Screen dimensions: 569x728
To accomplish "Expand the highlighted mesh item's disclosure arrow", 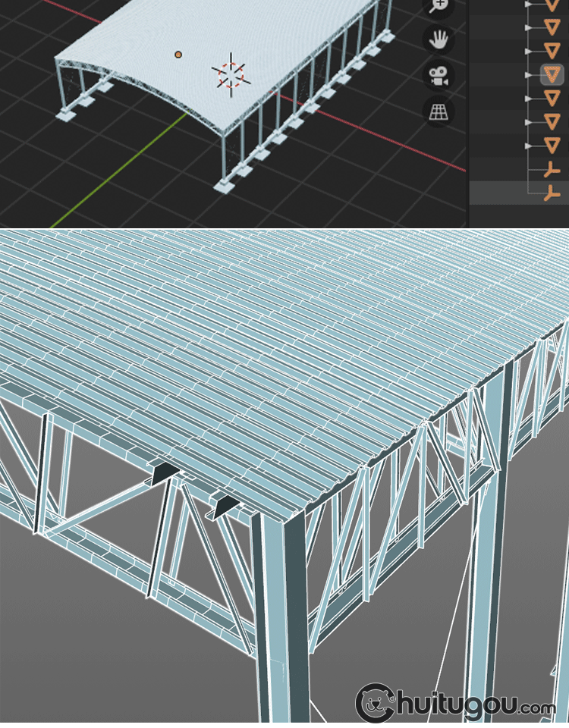I will coord(530,75).
